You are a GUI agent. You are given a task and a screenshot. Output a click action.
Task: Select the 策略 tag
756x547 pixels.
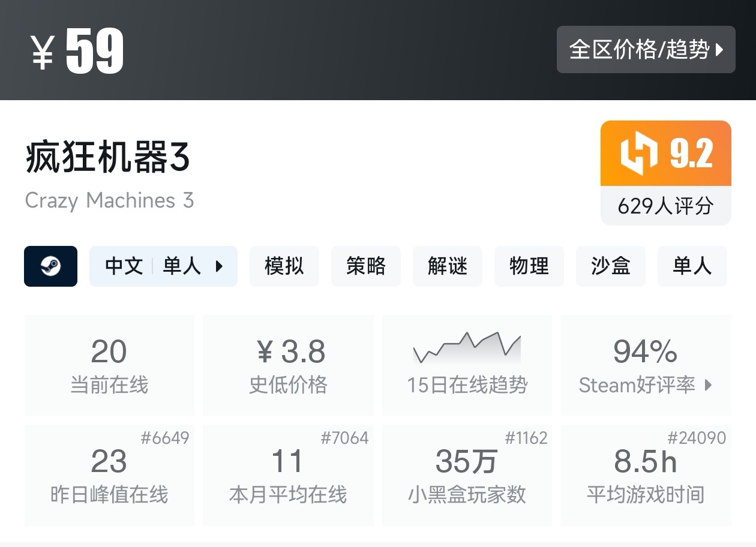(366, 266)
